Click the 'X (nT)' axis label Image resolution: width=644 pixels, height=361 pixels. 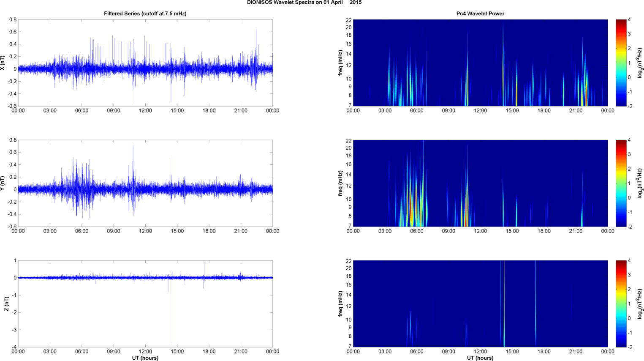point(3,63)
